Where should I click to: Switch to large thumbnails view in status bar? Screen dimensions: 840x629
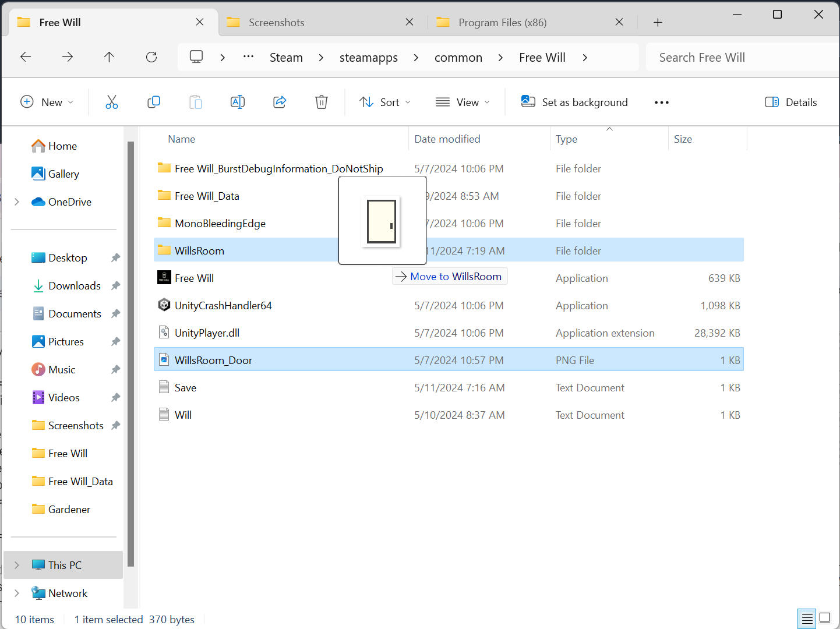(825, 618)
